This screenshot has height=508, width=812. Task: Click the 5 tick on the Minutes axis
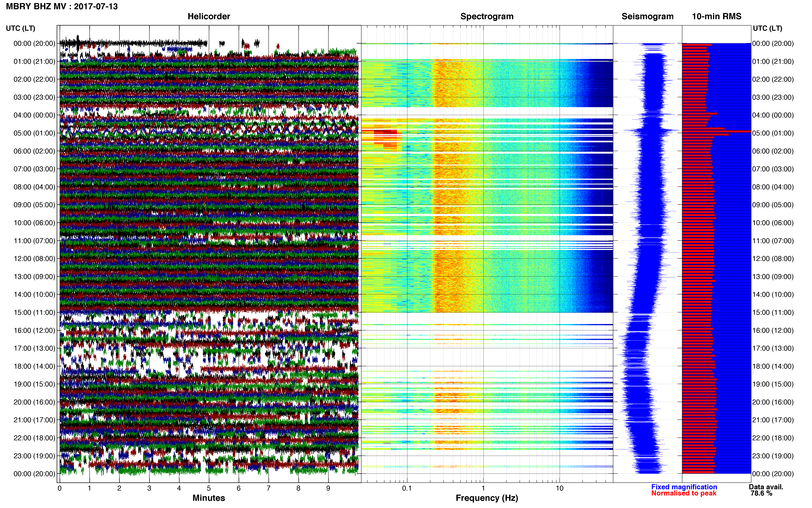click(x=209, y=488)
